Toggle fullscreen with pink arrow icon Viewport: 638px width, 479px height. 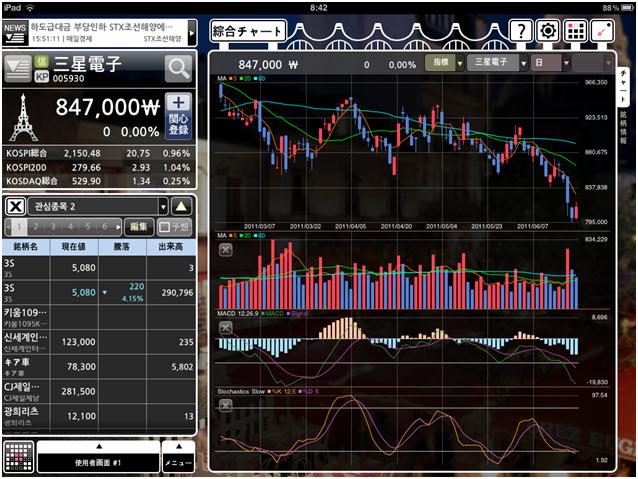click(602, 31)
